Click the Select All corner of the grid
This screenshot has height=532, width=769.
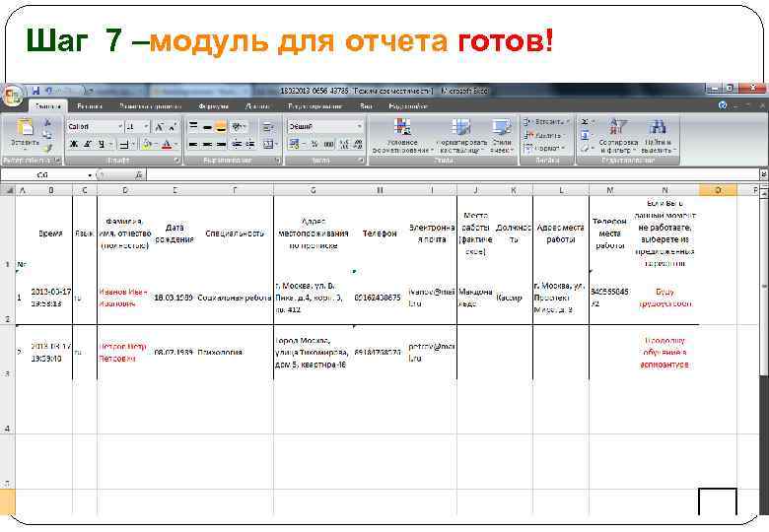7,190
